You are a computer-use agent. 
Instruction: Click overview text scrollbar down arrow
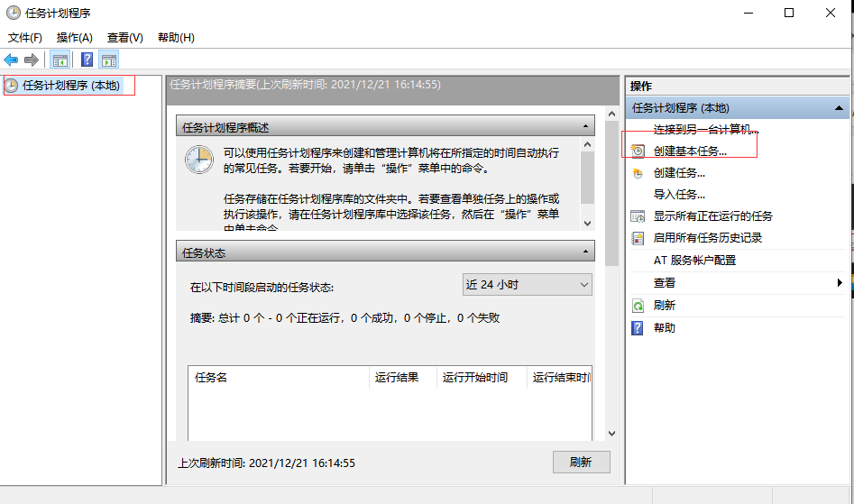point(587,224)
